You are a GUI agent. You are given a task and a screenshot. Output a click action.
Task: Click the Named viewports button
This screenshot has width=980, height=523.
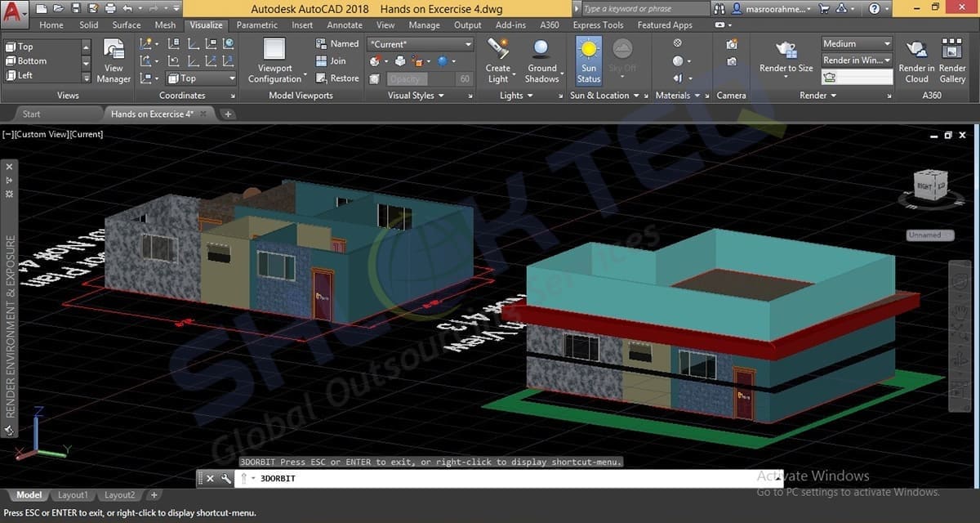[x=337, y=43]
